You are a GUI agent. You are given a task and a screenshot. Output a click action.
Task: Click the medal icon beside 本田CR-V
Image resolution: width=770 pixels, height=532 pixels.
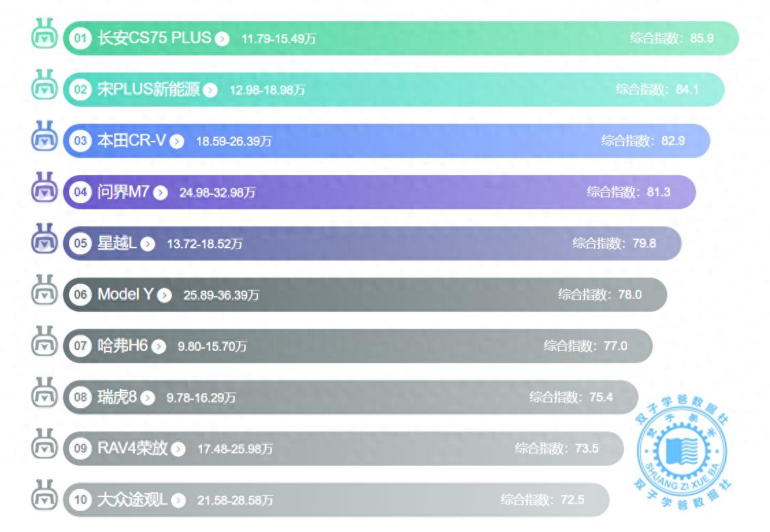[45, 137]
